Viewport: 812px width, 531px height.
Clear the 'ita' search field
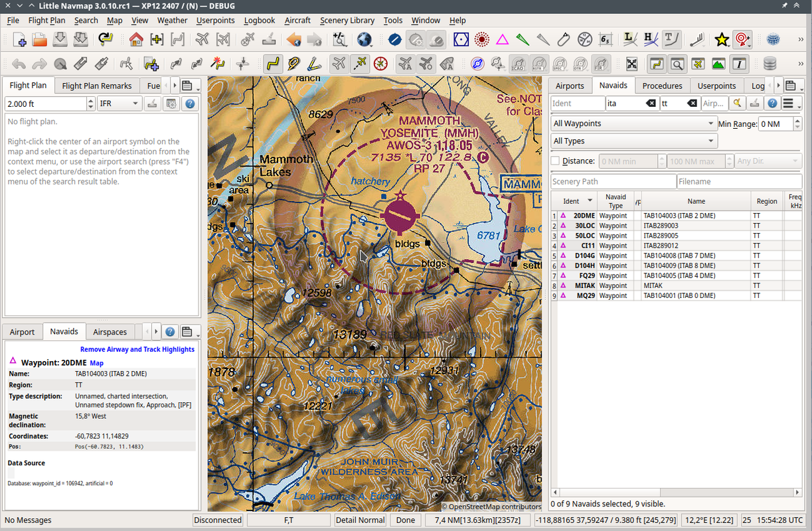pos(651,104)
